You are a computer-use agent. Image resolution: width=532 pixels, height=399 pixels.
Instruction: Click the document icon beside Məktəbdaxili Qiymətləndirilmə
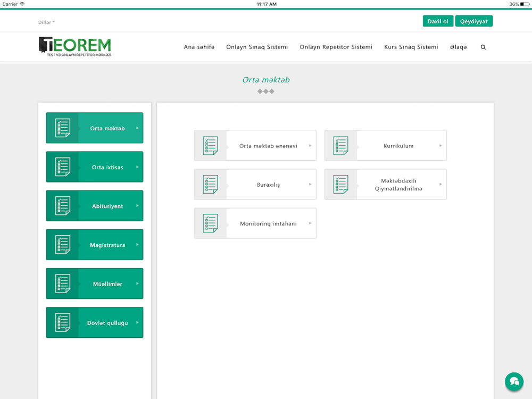(340, 184)
